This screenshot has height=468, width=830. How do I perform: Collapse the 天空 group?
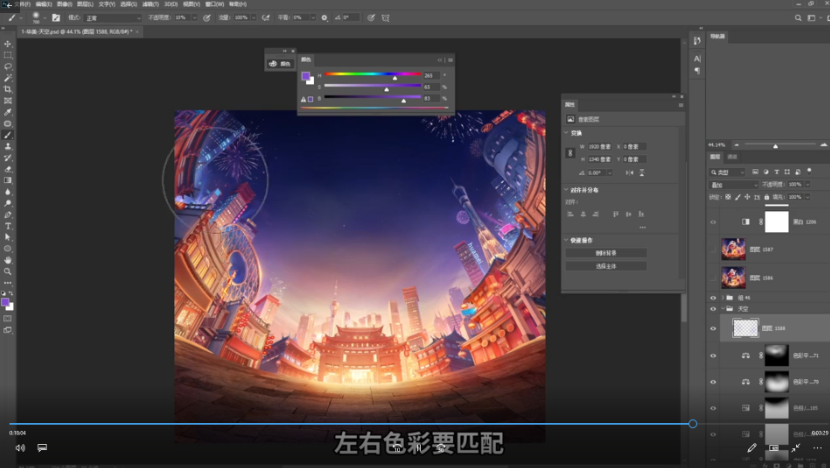tap(723, 309)
